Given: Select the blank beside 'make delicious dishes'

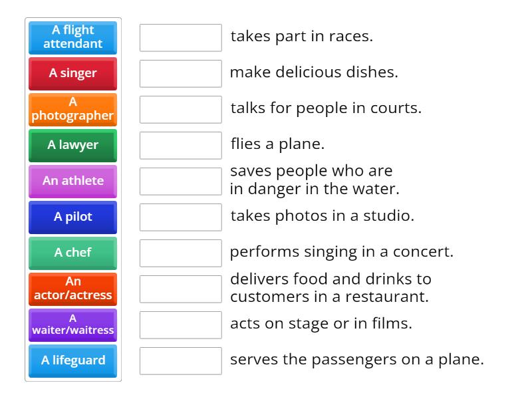Looking at the screenshot, I should [x=181, y=74].
